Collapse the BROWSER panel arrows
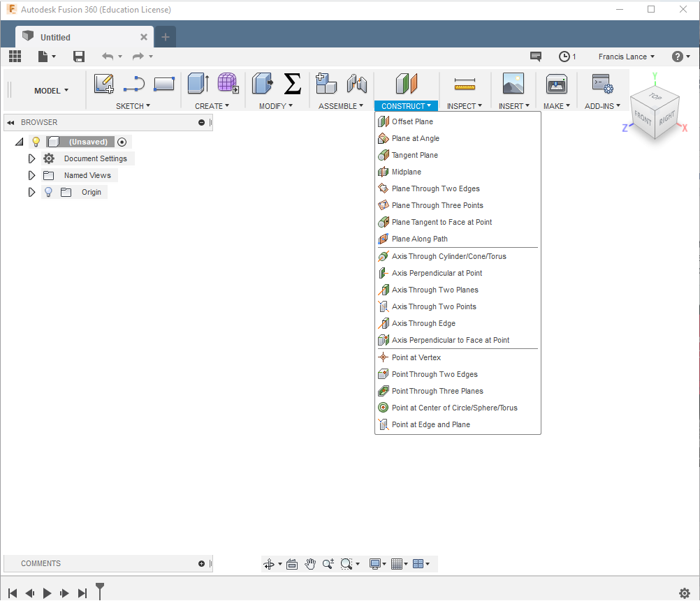 tap(10, 123)
